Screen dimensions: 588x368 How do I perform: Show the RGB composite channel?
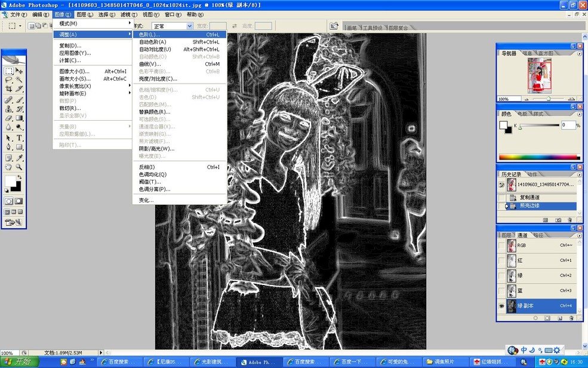[x=501, y=244]
